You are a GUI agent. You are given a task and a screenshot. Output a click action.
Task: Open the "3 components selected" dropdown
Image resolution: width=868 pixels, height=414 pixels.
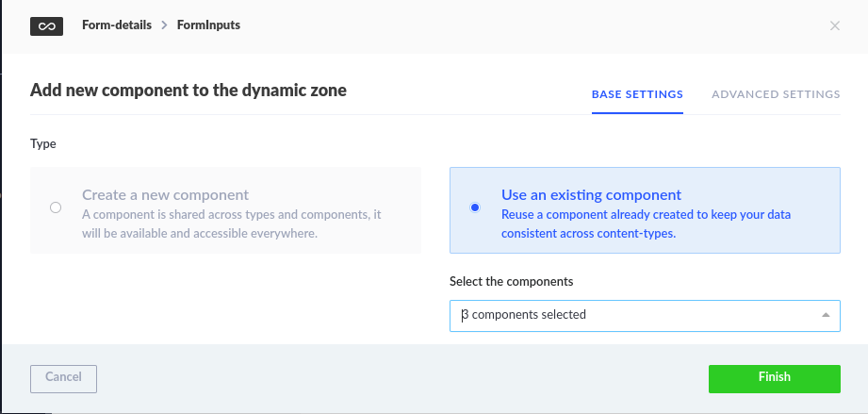point(645,316)
